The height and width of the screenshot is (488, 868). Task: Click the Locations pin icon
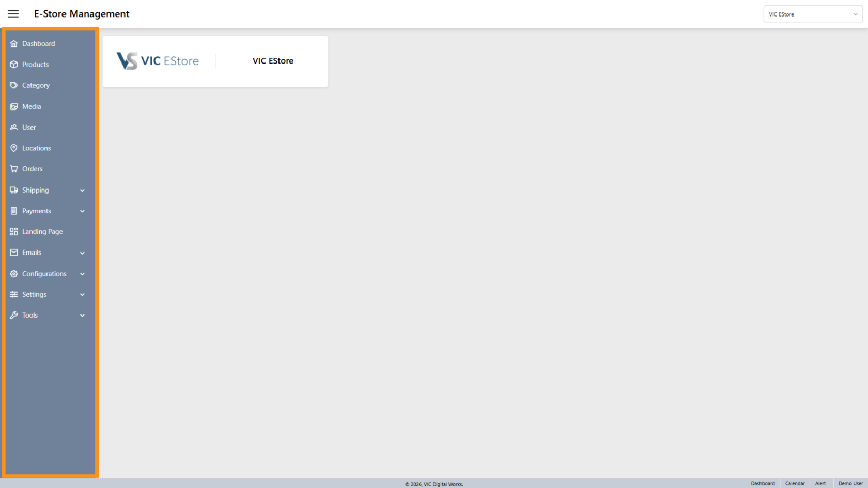(14, 148)
